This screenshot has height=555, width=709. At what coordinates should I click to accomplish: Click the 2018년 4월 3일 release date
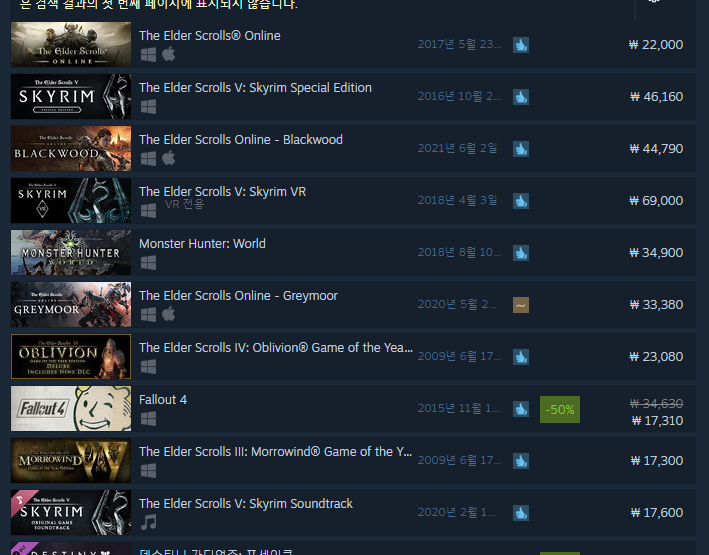tap(457, 200)
